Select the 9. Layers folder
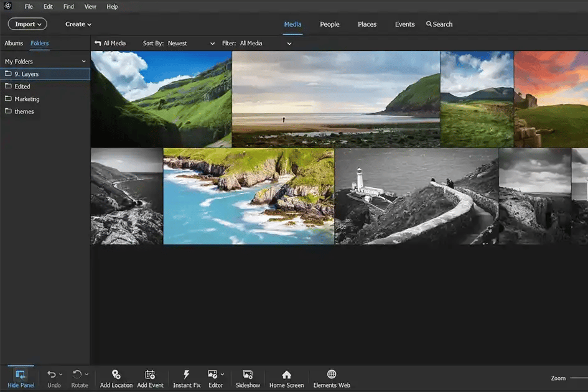This screenshot has width=588, height=392. click(45, 74)
